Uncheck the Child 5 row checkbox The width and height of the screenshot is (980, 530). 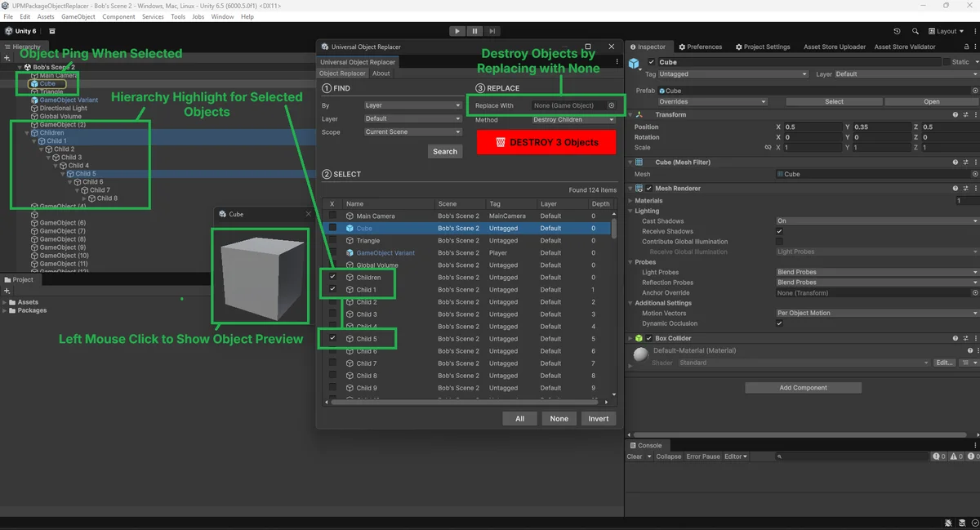pyautogui.click(x=332, y=338)
